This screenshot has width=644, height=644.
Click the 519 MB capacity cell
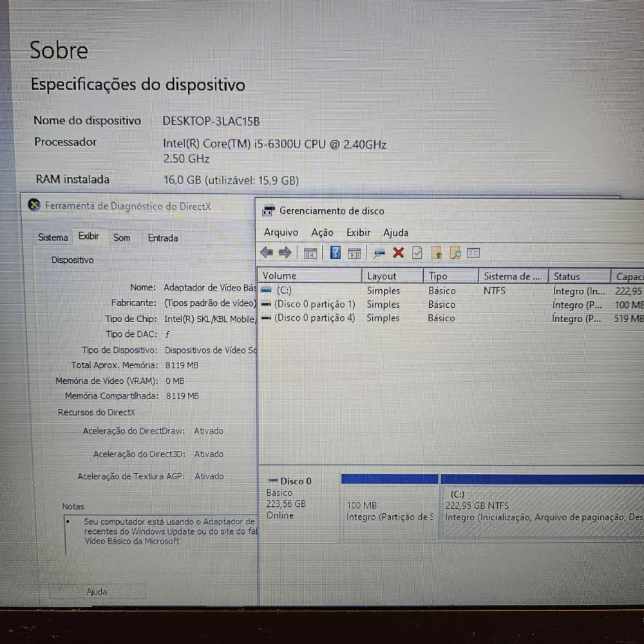coord(628,319)
